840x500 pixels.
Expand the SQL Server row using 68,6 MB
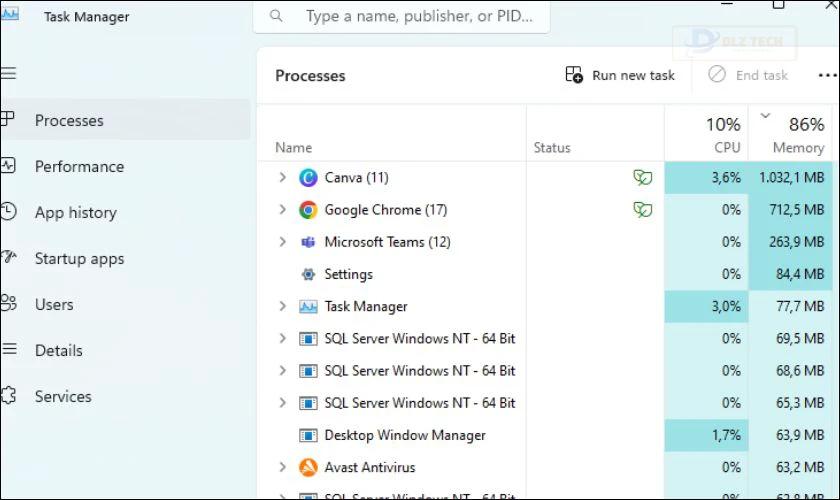coord(282,370)
